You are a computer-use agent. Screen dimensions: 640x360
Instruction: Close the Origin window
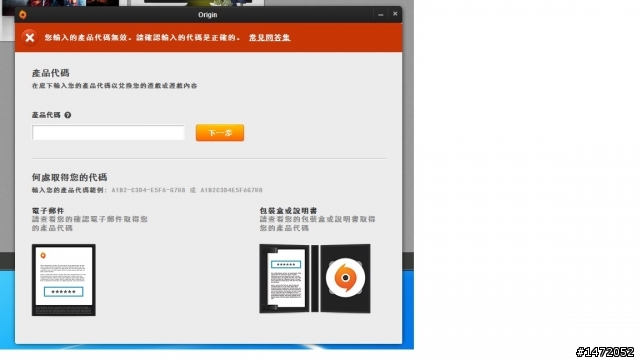(395, 14)
